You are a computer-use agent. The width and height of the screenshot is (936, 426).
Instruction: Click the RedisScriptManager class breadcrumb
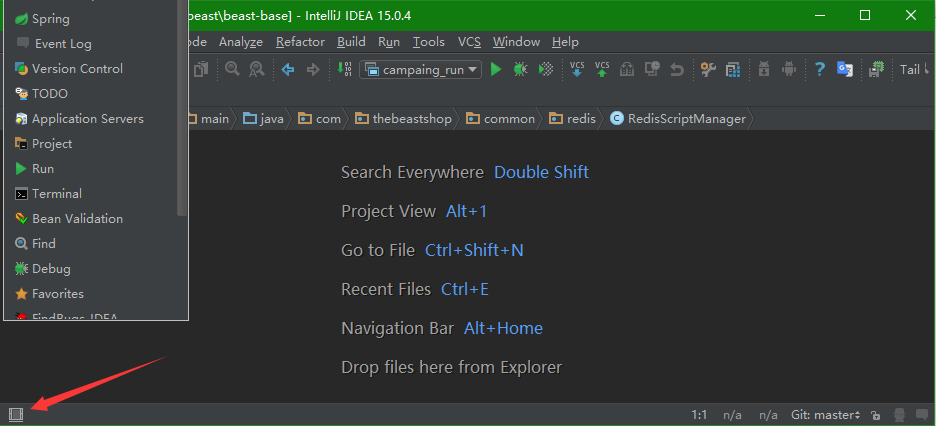(678, 119)
